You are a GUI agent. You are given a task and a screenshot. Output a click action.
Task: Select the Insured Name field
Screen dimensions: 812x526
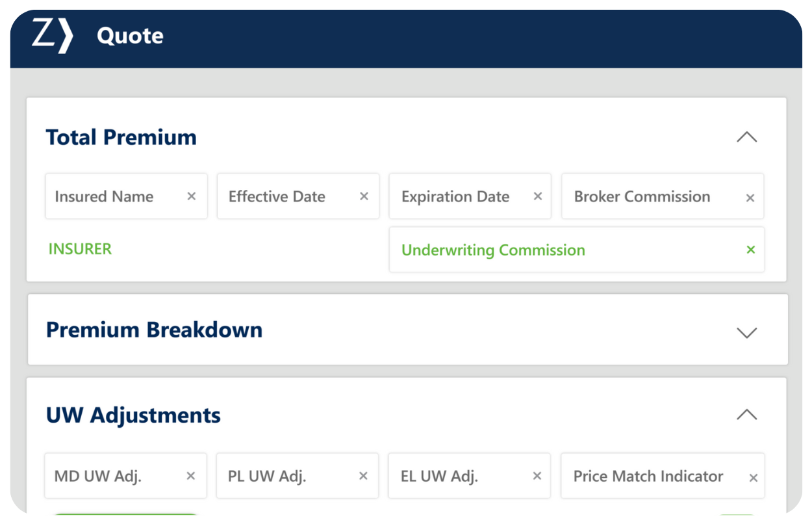tap(104, 196)
